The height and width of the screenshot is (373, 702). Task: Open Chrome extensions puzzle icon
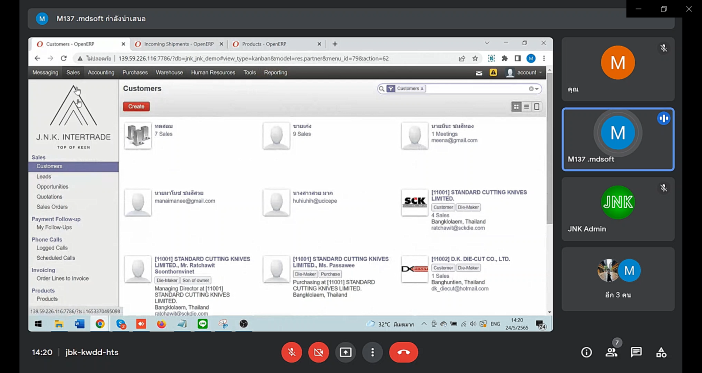(505, 58)
